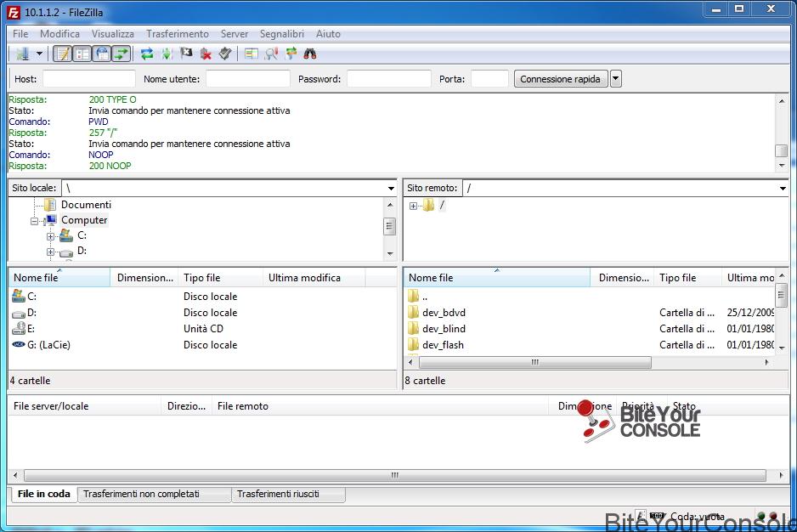Viewport: 797px width, 532px height.
Task: Open the Aiuto menu
Action: click(328, 33)
